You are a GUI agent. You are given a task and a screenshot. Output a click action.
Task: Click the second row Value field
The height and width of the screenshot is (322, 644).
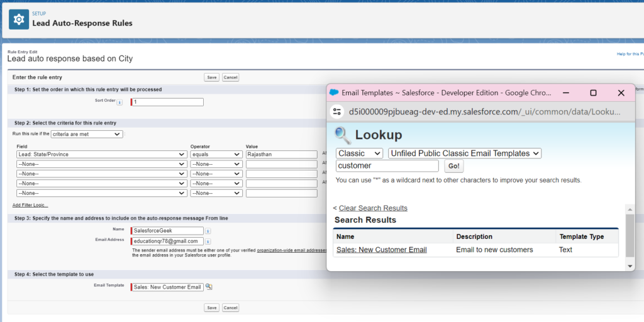click(281, 164)
